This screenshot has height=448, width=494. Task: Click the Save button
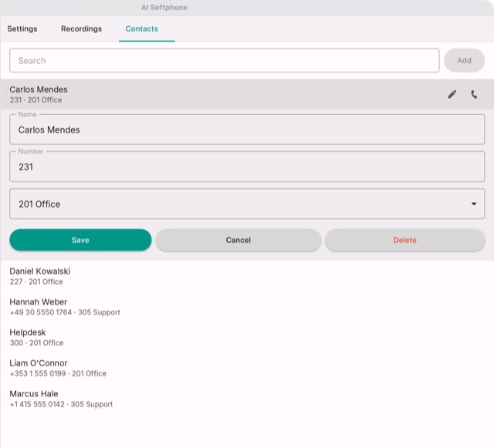pyautogui.click(x=80, y=240)
